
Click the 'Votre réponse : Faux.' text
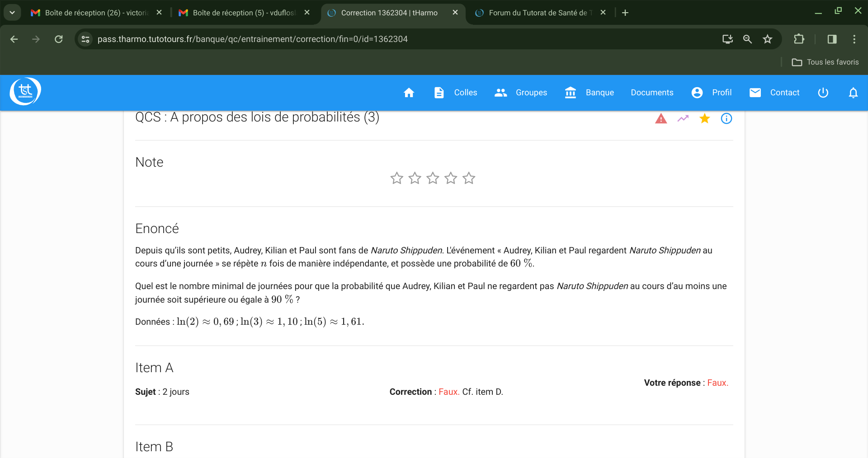(686, 383)
